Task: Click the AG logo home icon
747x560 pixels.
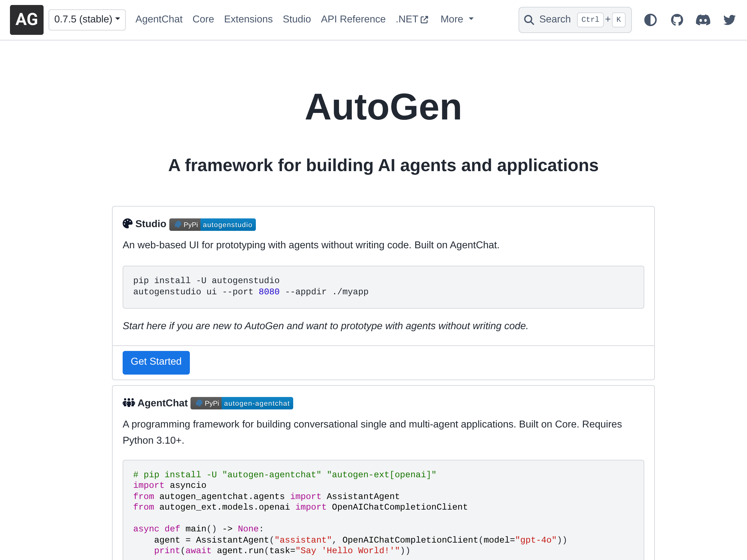Action: pyautogui.click(x=27, y=20)
